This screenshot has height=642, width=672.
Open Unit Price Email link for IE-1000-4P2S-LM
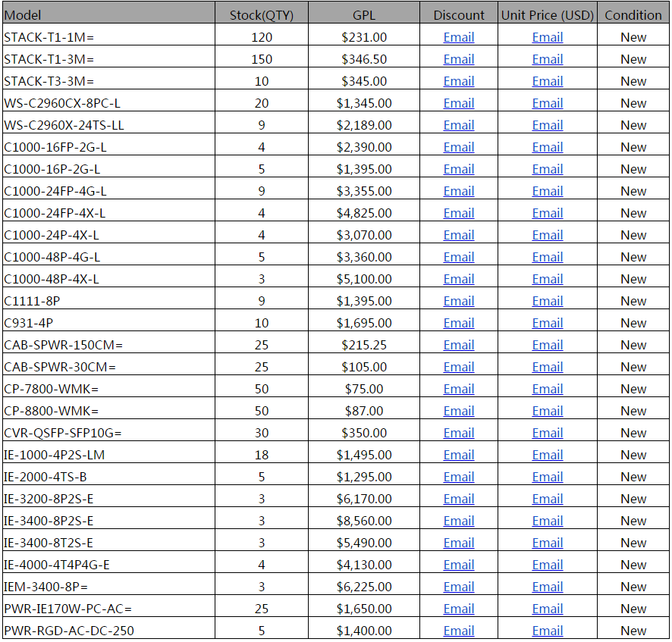pos(548,455)
